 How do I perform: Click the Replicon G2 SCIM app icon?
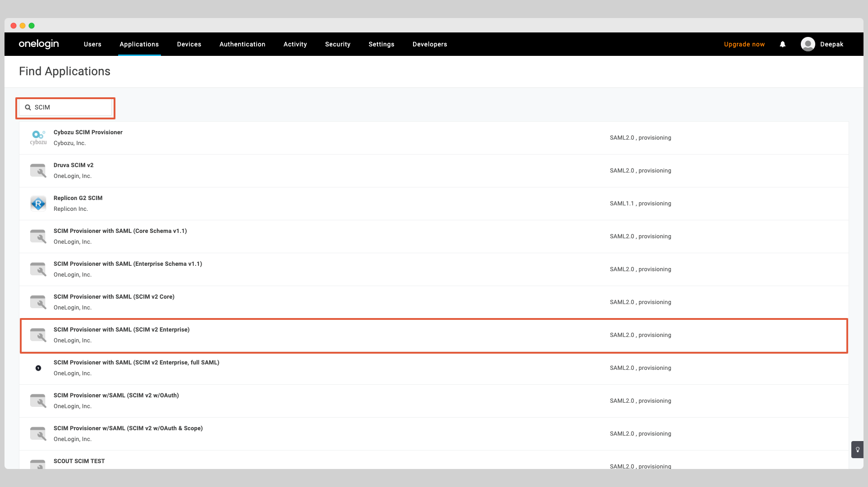coord(38,203)
